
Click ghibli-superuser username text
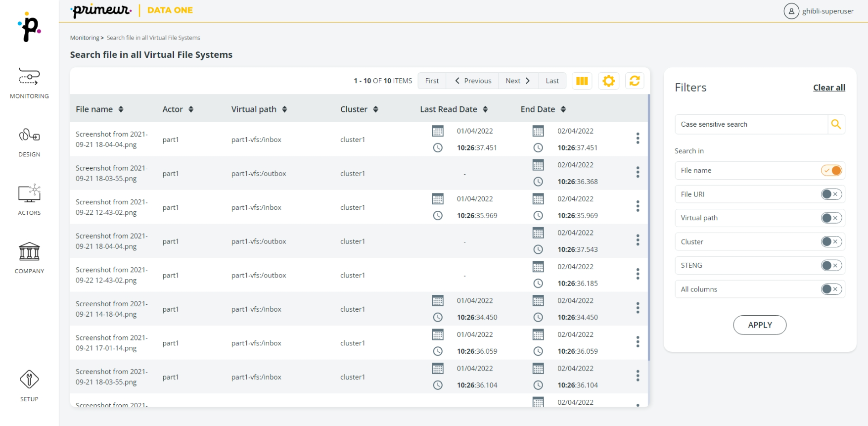pos(827,11)
